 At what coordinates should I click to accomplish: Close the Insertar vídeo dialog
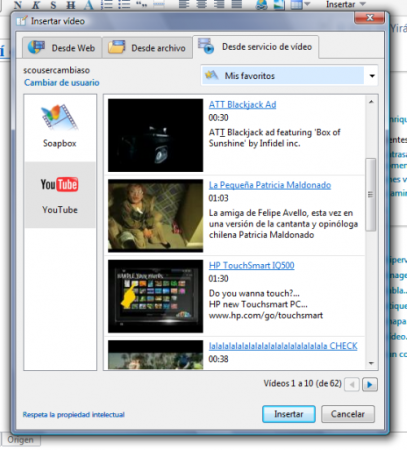[x=369, y=18]
